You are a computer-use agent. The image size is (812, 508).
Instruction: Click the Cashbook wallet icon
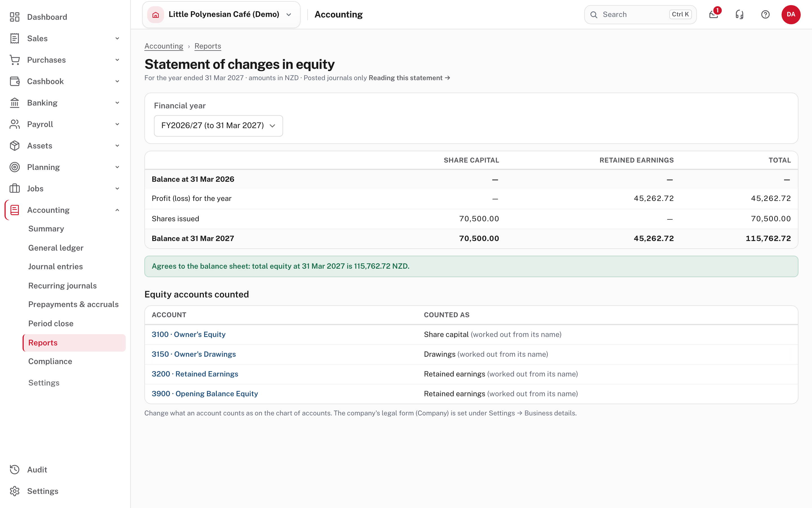(14, 81)
